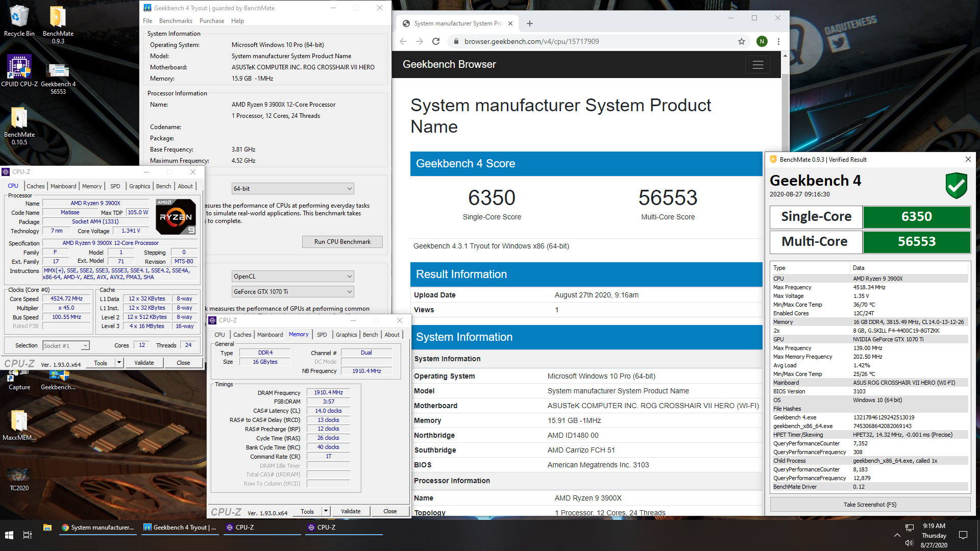Open the Chrome profile avatar N

pyautogui.click(x=762, y=41)
